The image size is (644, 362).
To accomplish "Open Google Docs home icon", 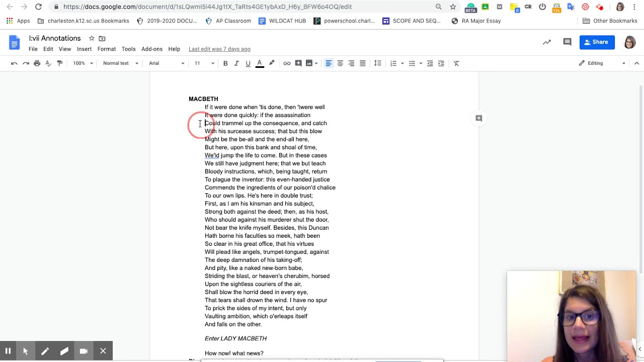I will (14, 43).
